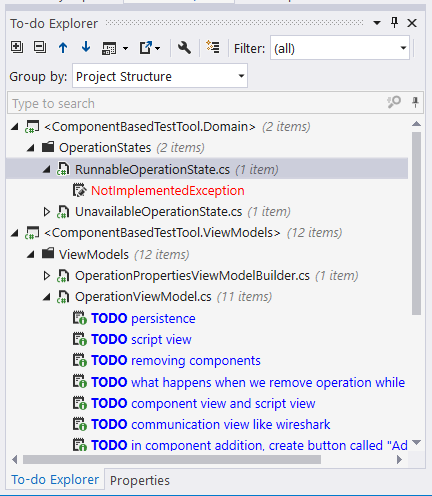Click the grouping options toolbar icon
Image resolution: width=432 pixels, height=496 pixels.
click(x=115, y=48)
